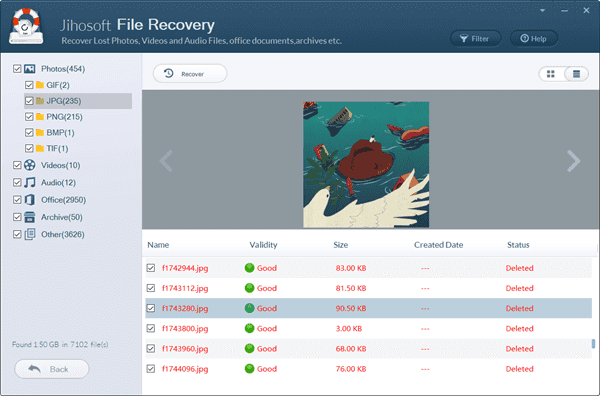Click the Videos film reel icon
This screenshot has width=600, height=396.
coord(29,165)
